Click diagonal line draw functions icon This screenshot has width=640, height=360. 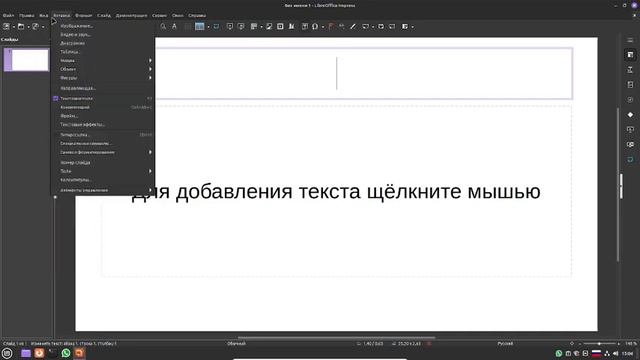[x=353, y=27]
